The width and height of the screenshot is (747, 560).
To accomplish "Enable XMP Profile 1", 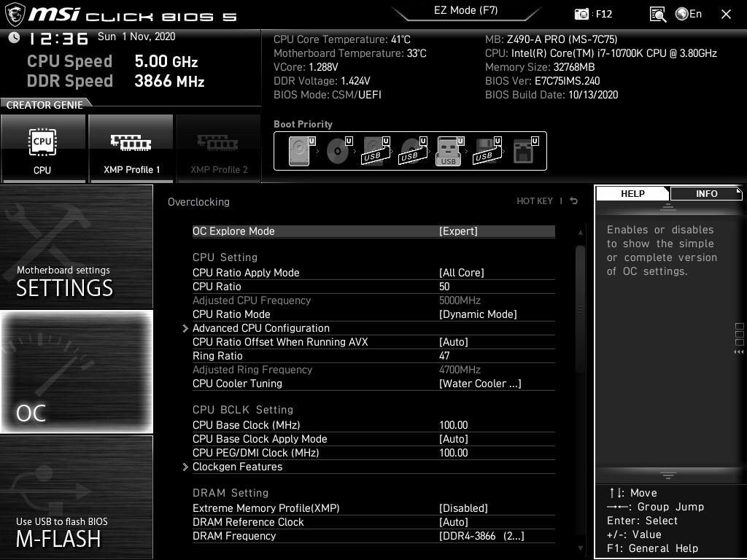I will coord(131,149).
